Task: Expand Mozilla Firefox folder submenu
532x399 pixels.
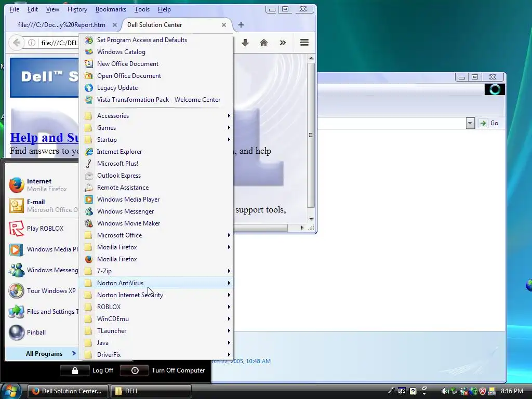Action: [156, 247]
